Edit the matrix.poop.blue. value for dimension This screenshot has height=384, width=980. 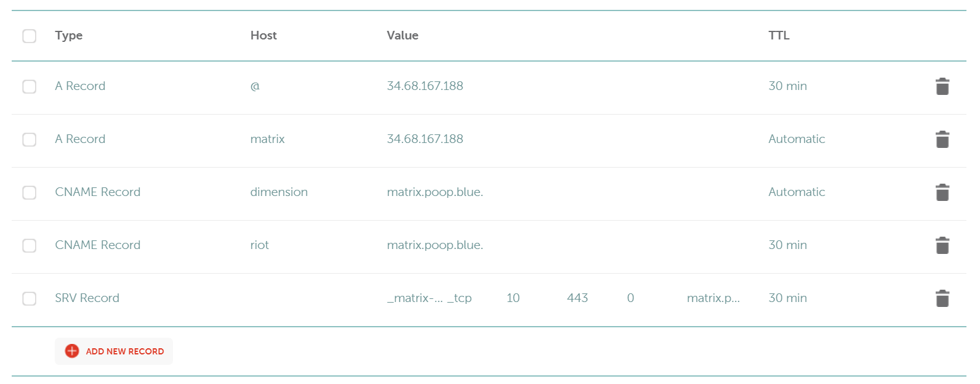(x=435, y=192)
